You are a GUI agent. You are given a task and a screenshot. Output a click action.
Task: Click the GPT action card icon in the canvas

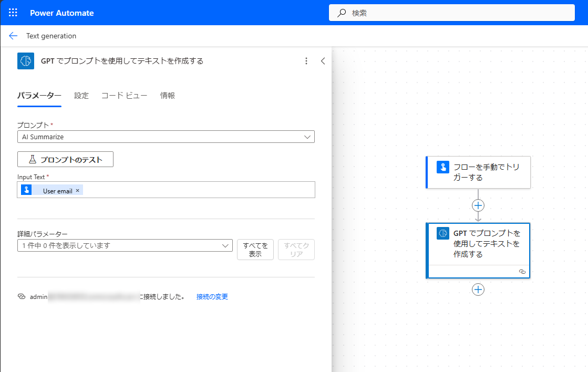coord(443,233)
